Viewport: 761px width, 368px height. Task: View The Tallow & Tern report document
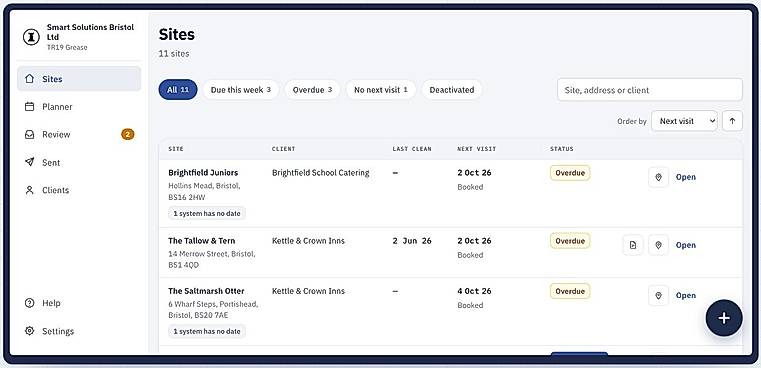coord(633,245)
